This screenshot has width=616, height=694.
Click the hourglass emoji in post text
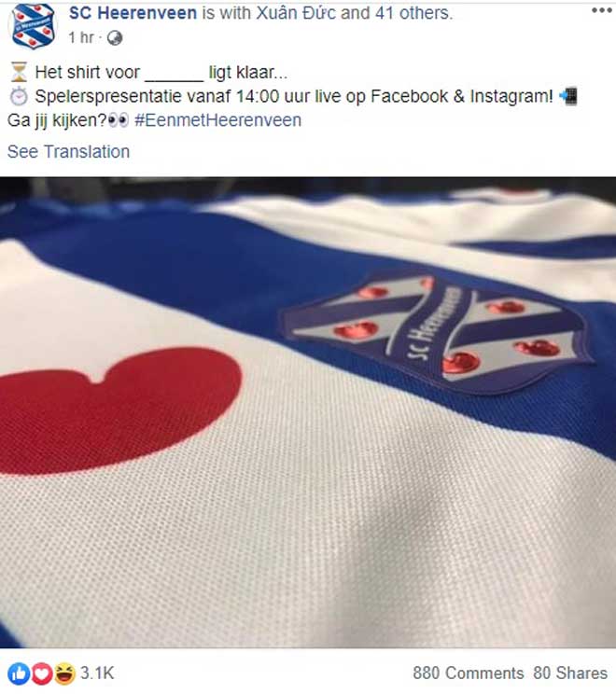19,72
